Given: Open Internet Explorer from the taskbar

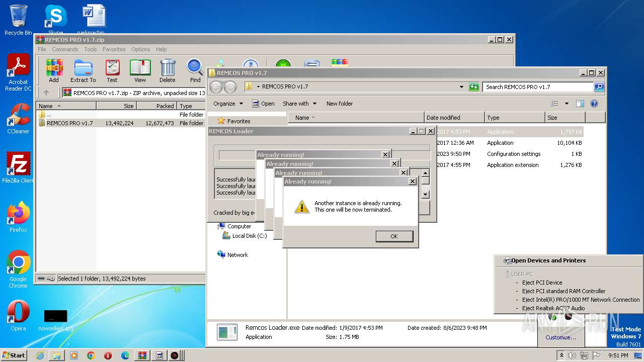Looking at the screenshot, I should (40, 355).
